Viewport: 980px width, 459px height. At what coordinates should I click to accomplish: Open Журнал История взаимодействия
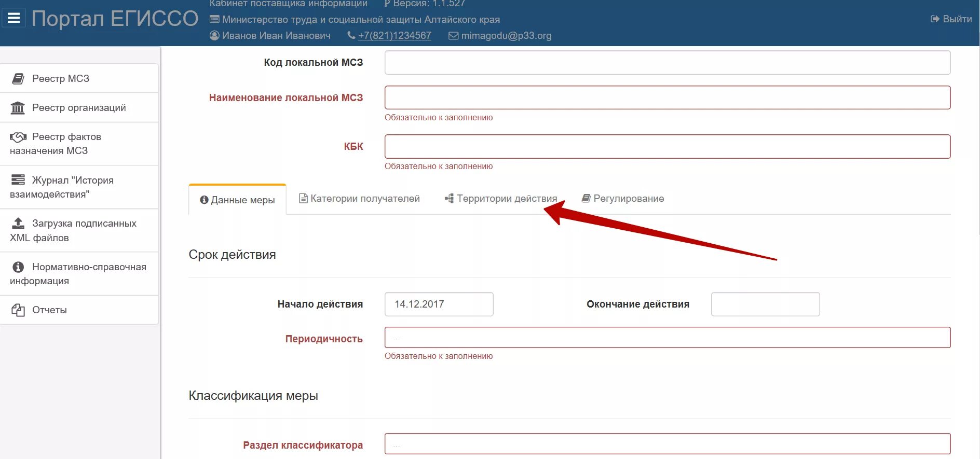point(79,187)
